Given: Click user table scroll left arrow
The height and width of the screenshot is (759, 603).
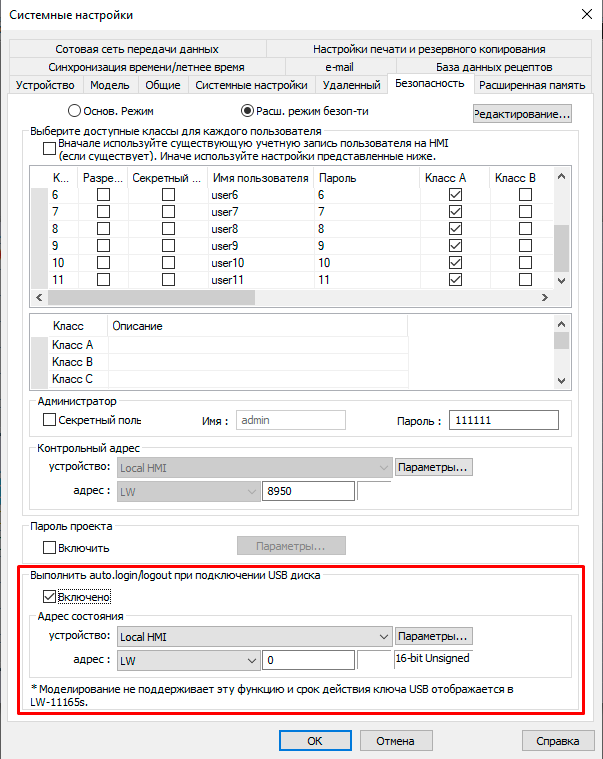Looking at the screenshot, I should [39, 297].
